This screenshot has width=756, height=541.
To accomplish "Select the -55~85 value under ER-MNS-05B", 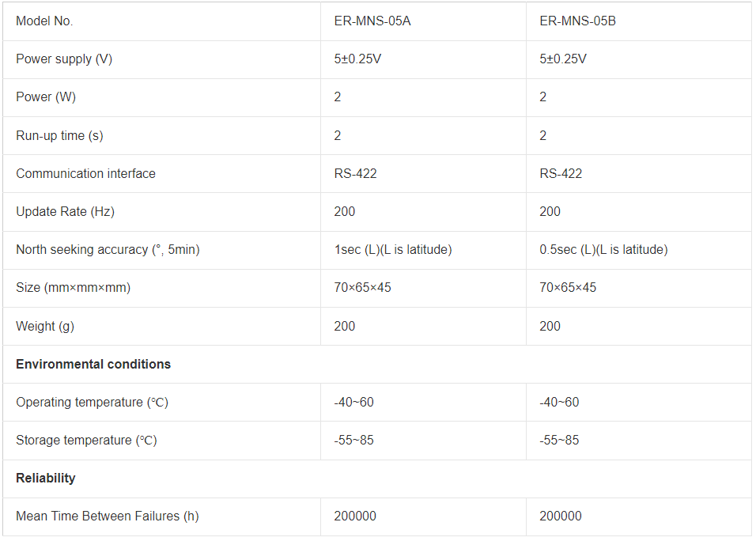I will 559,440.
